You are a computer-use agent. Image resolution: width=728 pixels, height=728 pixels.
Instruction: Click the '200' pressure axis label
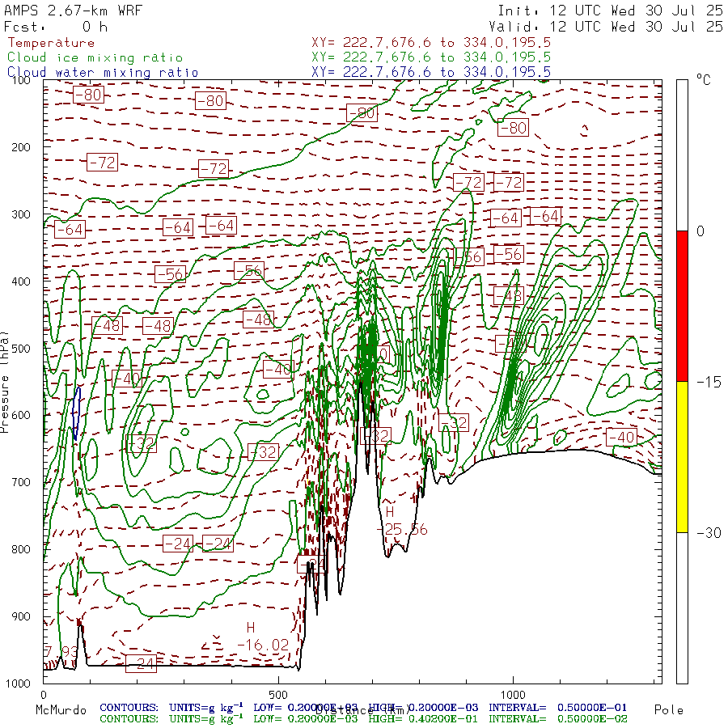tap(20, 147)
